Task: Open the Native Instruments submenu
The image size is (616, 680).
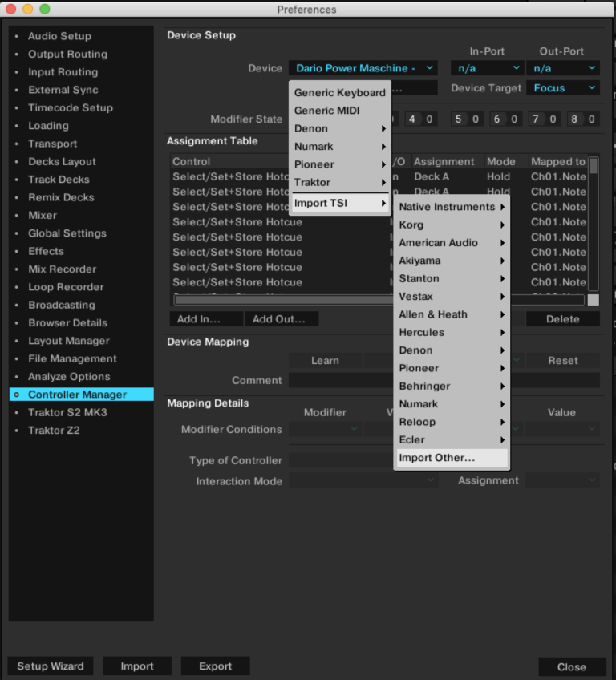Action: click(451, 207)
